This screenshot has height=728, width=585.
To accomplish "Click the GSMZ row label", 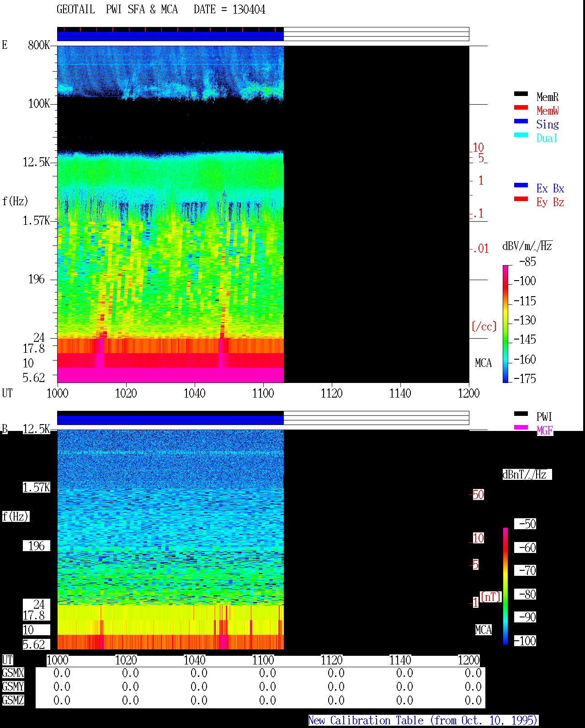I will pyautogui.click(x=13, y=700).
